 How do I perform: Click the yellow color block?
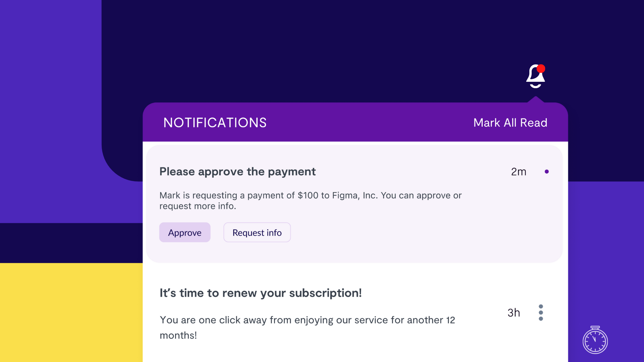coord(71,312)
